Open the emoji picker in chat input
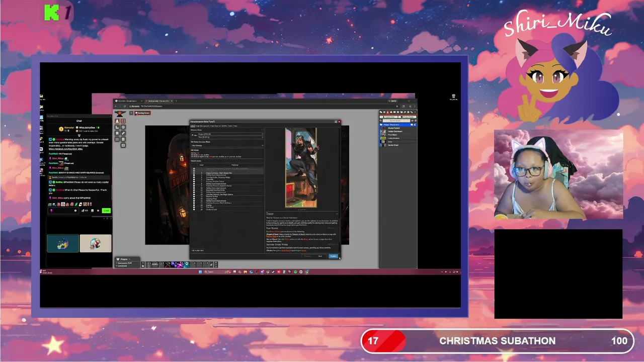The height and width of the screenshot is (362, 644). pyautogui.click(x=75, y=211)
